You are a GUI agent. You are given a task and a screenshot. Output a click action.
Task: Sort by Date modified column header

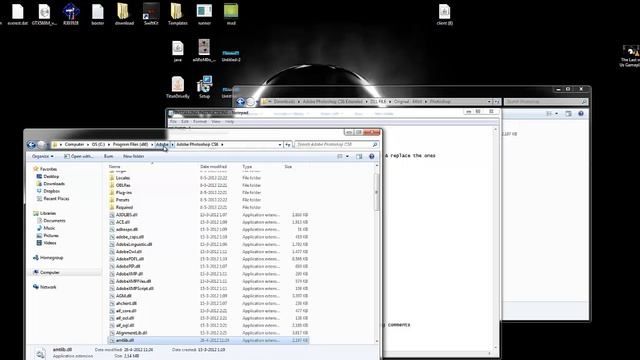tap(213, 167)
